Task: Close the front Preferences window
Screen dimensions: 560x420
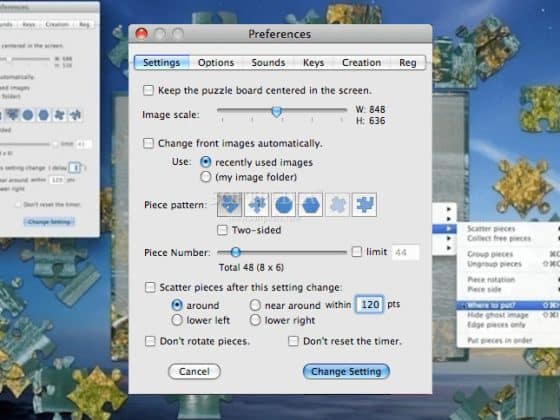Action: click(142, 34)
